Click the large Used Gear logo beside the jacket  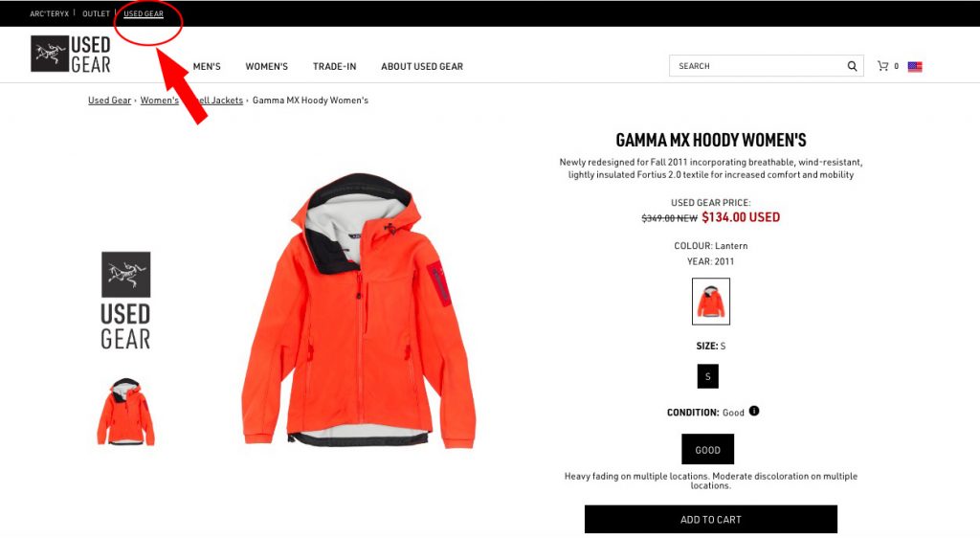coord(125,301)
